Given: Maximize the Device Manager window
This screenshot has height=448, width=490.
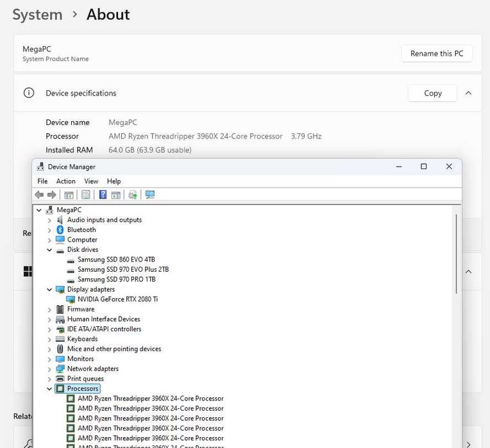Looking at the screenshot, I should point(423,167).
